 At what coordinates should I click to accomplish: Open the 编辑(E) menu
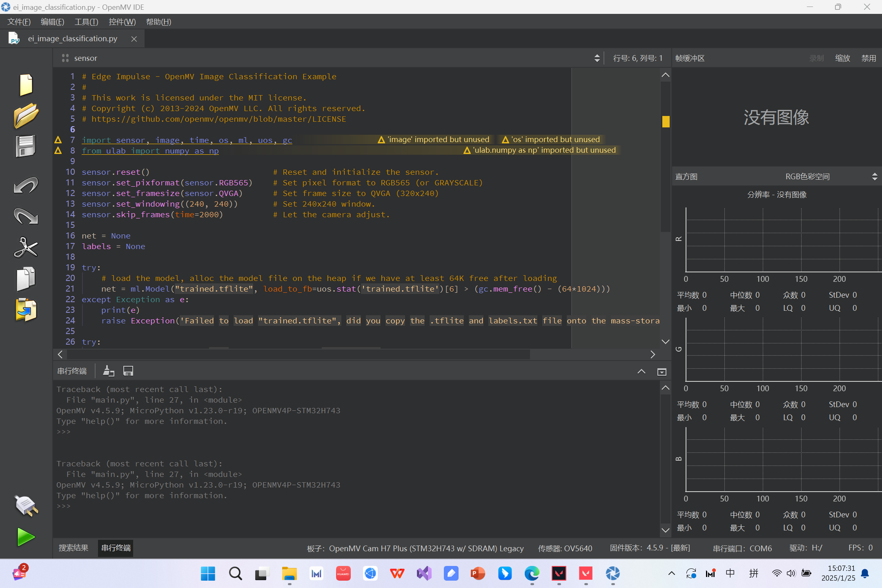(x=52, y=22)
